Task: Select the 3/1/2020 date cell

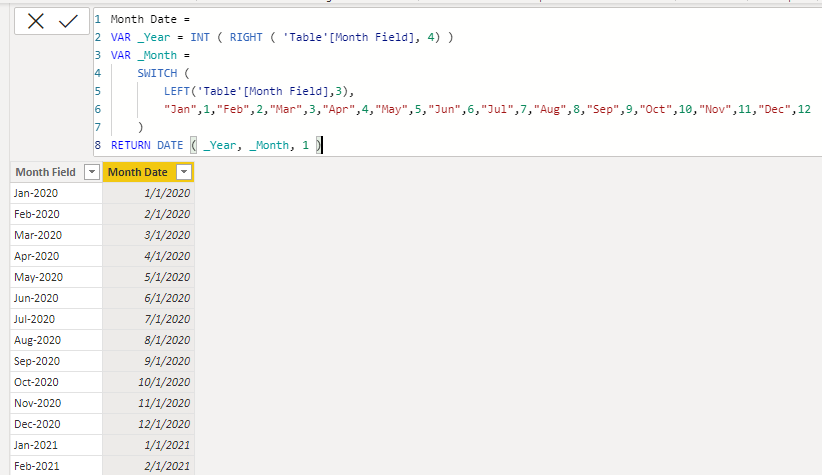Action: pos(148,235)
